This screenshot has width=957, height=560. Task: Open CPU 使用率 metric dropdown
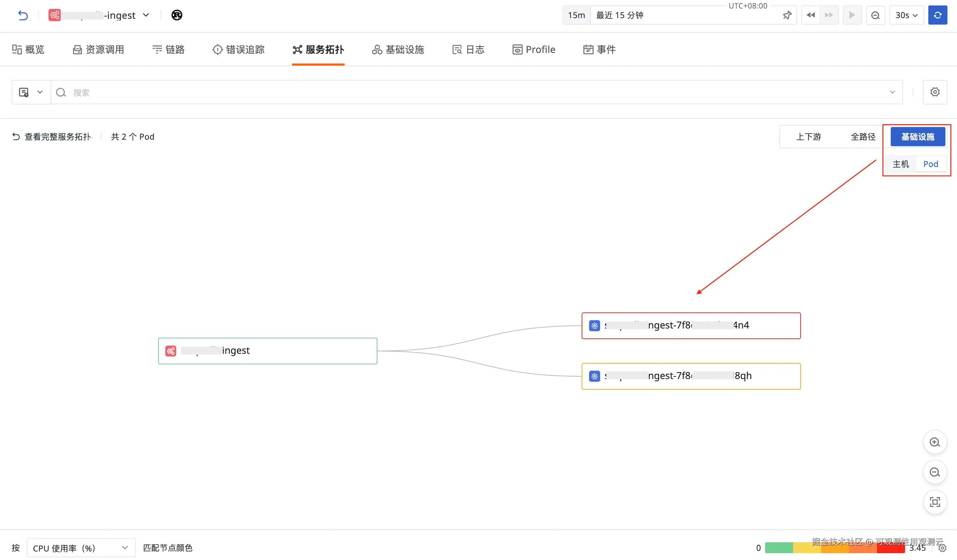click(x=81, y=547)
